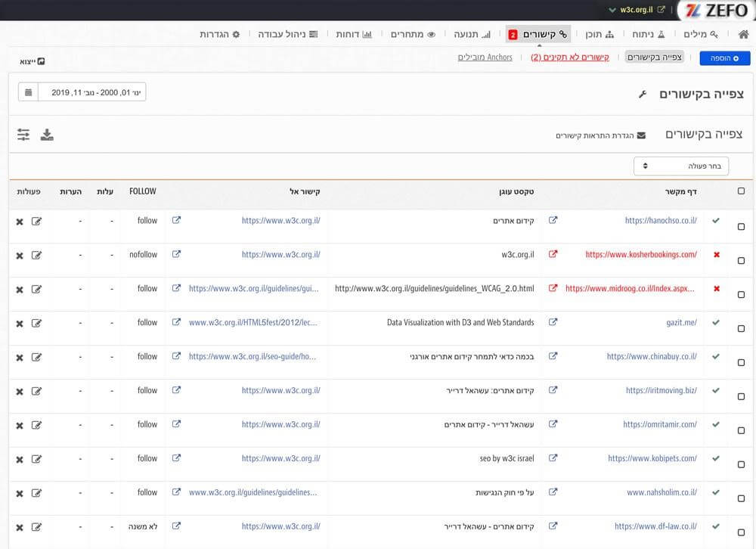The width and height of the screenshot is (756, 549).
Task: Download the links table via download icon
Action: (x=47, y=135)
